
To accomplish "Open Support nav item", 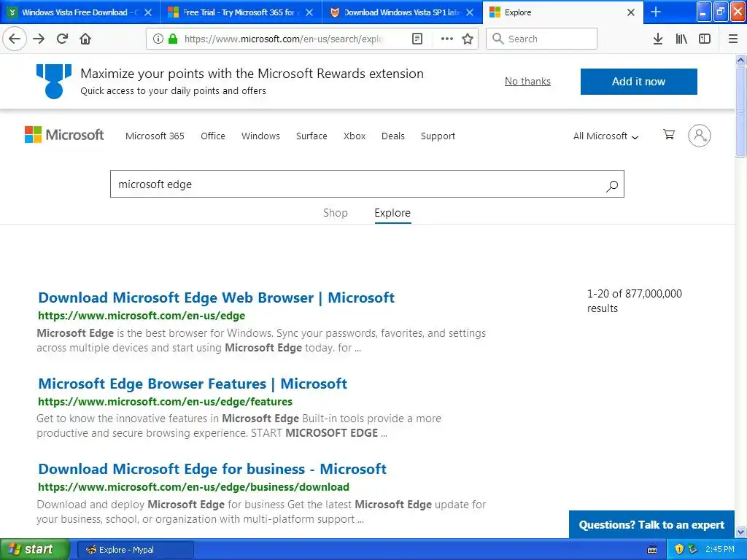I will [438, 136].
